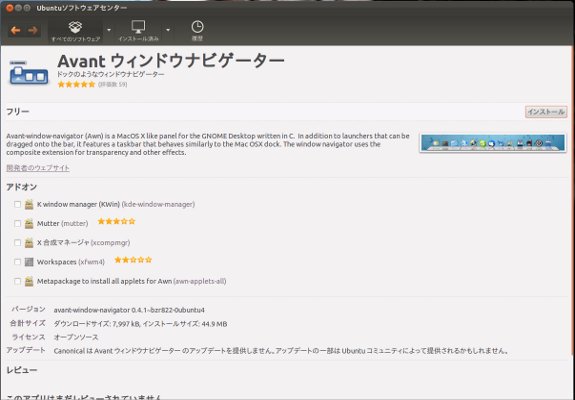
Task: Click the Ubuntuソフトウェアセンター window title
Action: tap(82, 8)
